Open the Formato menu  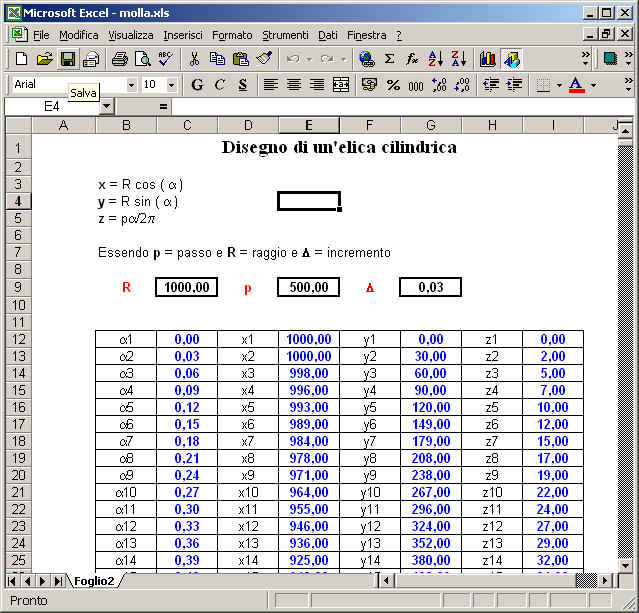[232, 35]
